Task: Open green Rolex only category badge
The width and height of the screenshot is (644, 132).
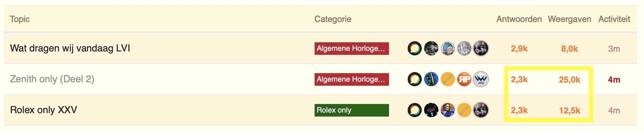Action: [352, 110]
